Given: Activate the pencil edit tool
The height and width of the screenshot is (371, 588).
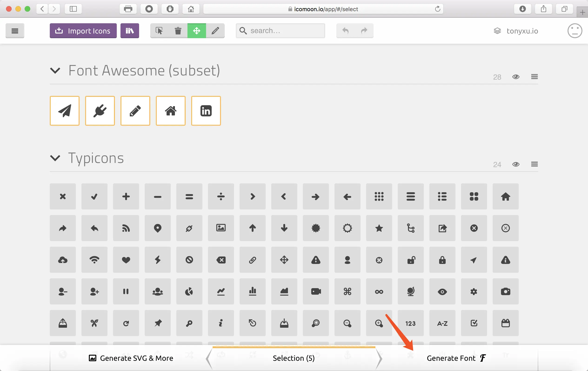Looking at the screenshot, I should point(215,31).
